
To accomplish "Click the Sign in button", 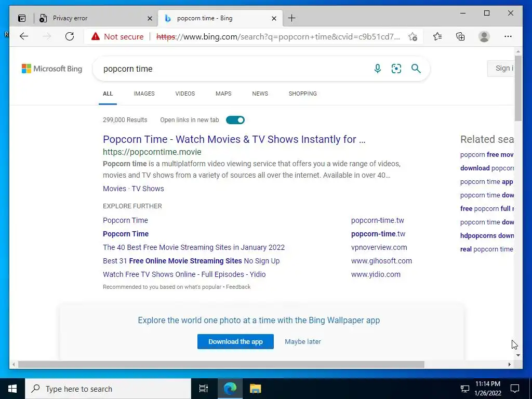I will [501, 69].
